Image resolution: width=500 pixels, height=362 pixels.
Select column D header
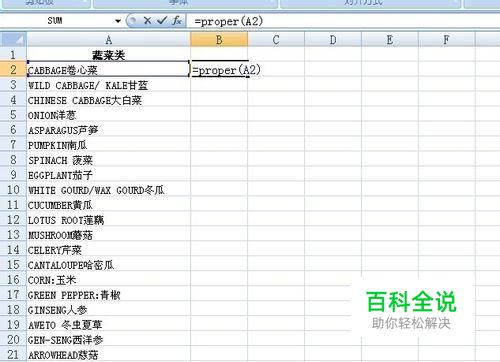click(333, 40)
